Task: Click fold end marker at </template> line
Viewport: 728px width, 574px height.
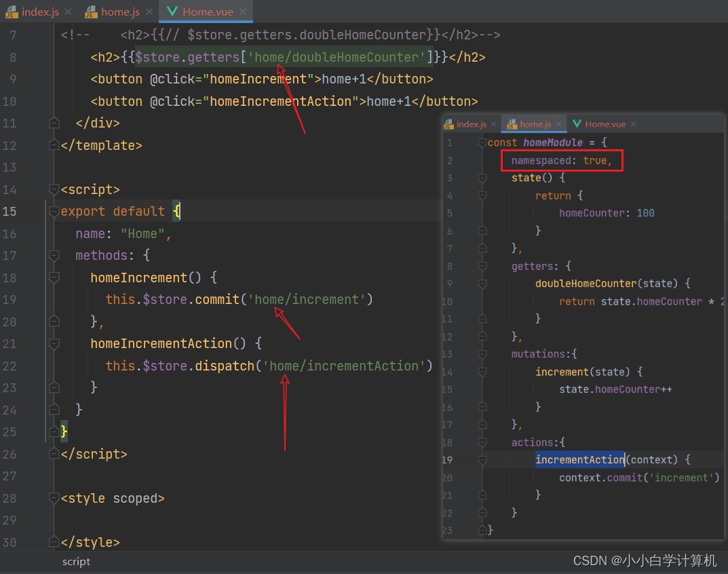Action: (54, 145)
